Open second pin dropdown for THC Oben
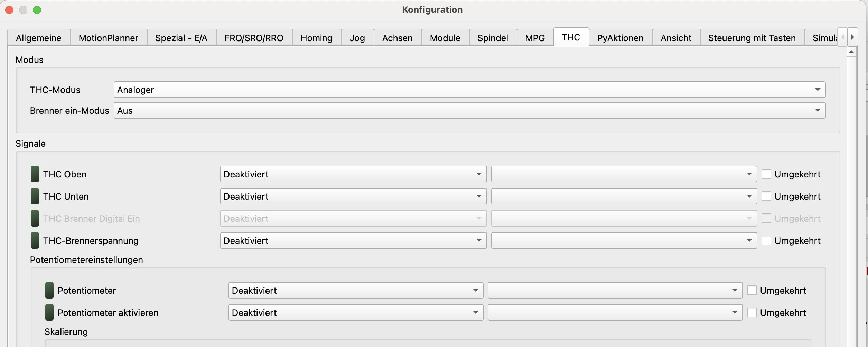This screenshot has width=868, height=347. tap(624, 174)
